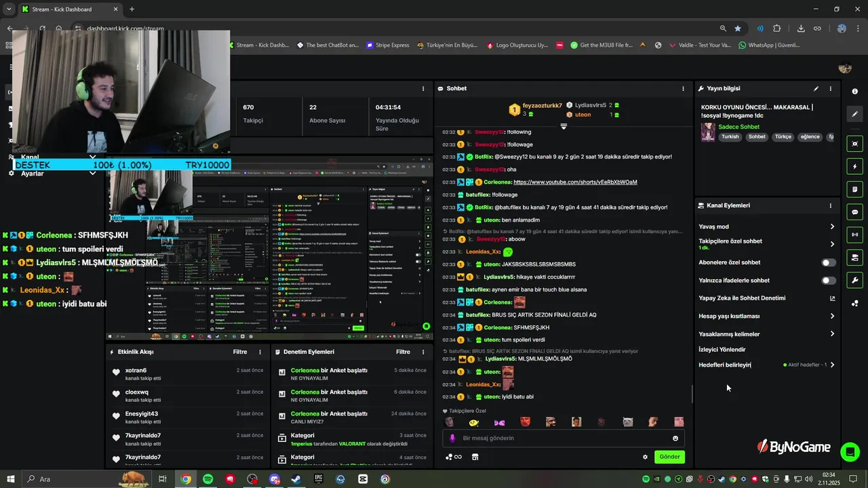Viewport: 868px width, 488px height.
Task: Open emoji picker in the message box
Action: point(675,439)
